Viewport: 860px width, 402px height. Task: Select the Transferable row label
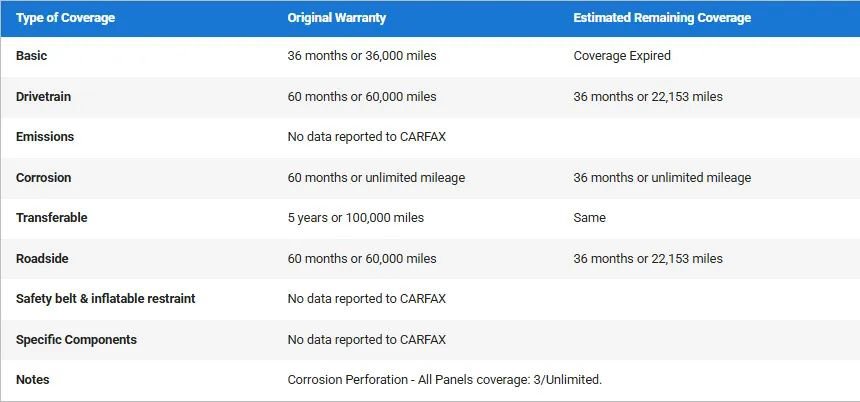point(51,218)
